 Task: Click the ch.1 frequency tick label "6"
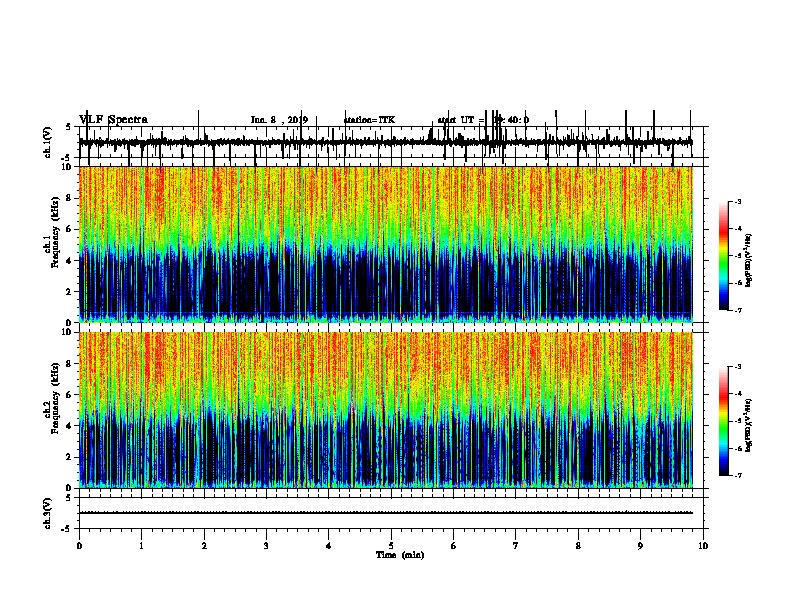pos(69,229)
